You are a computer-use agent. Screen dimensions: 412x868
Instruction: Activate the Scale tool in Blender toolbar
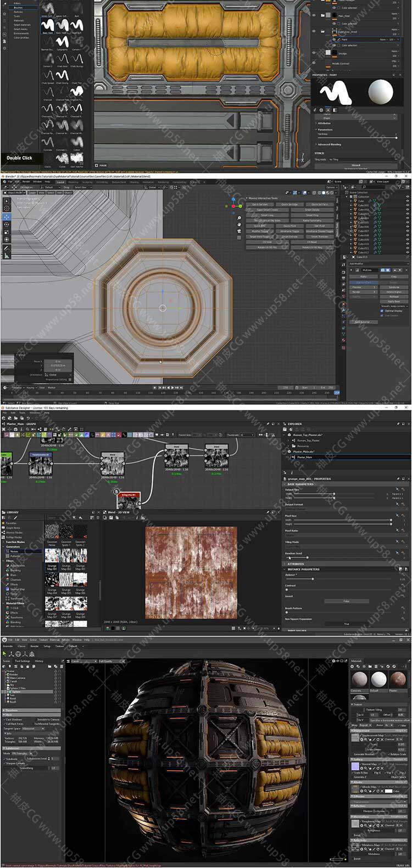coord(6,232)
